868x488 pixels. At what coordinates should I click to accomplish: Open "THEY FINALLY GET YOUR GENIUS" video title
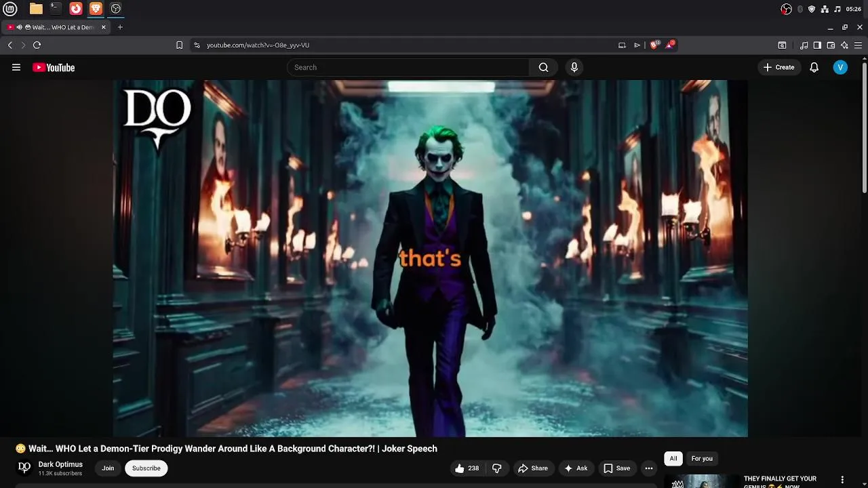pos(780,482)
